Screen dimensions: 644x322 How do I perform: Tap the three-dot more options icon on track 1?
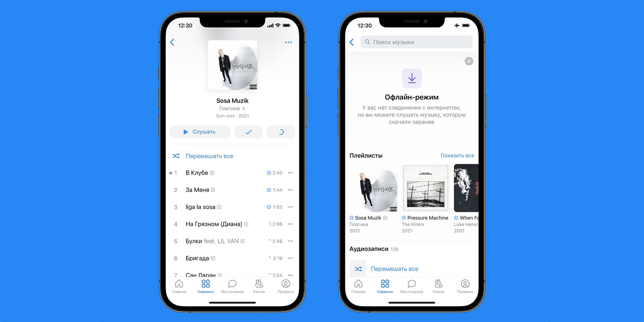point(292,173)
